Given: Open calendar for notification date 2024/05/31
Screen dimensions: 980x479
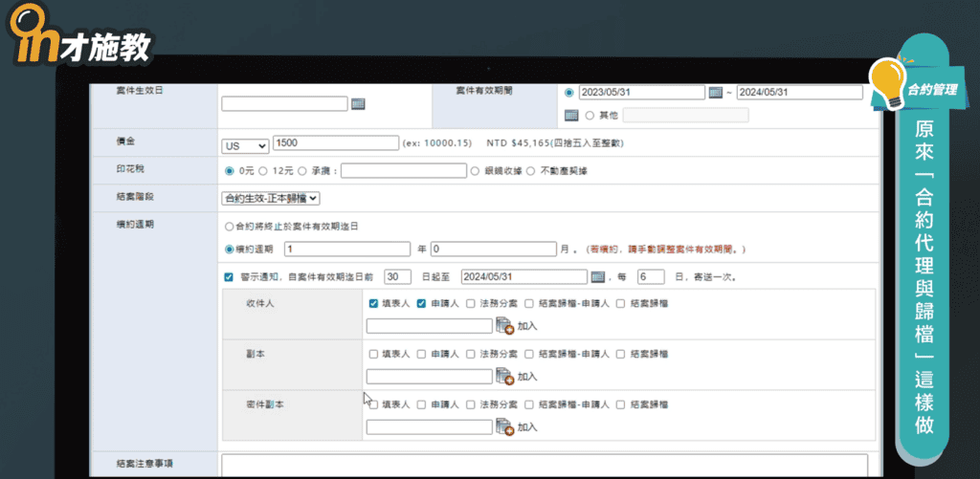Looking at the screenshot, I should coord(598,276).
